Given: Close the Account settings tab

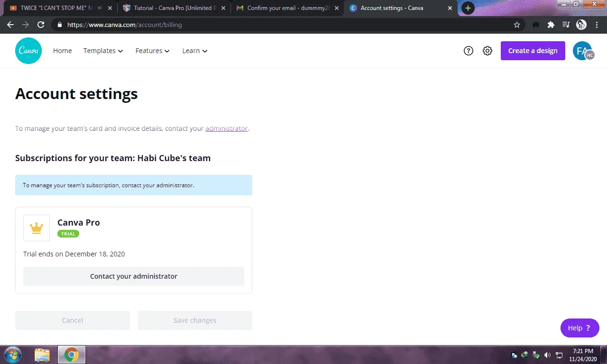Looking at the screenshot, I should (x=450, y=8).
